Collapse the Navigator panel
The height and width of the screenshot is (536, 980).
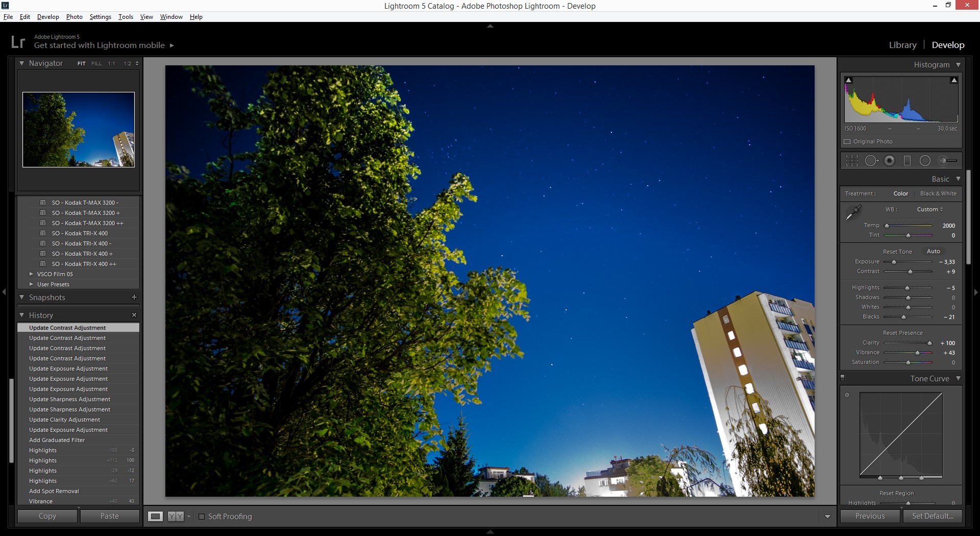pyautogui.click(x=21, y=63)
